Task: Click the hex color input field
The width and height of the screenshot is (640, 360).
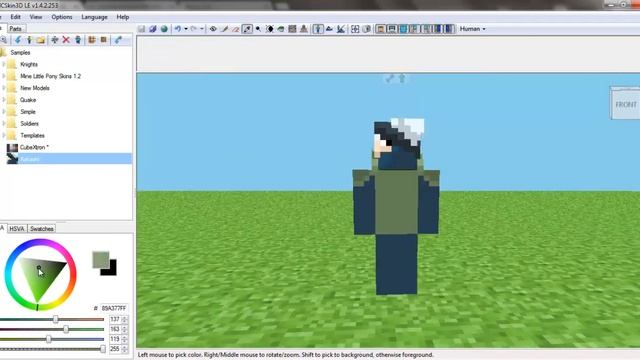Action: 114,308
